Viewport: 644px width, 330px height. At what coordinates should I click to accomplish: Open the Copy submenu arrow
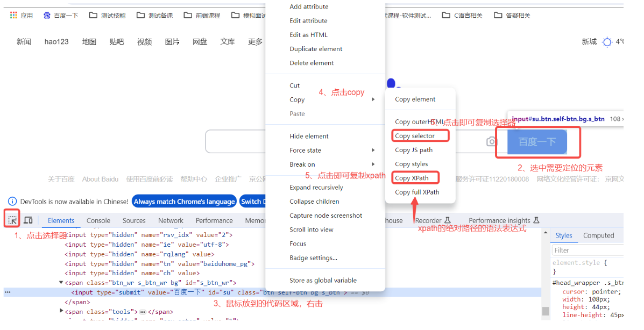[x=373, y=99]
